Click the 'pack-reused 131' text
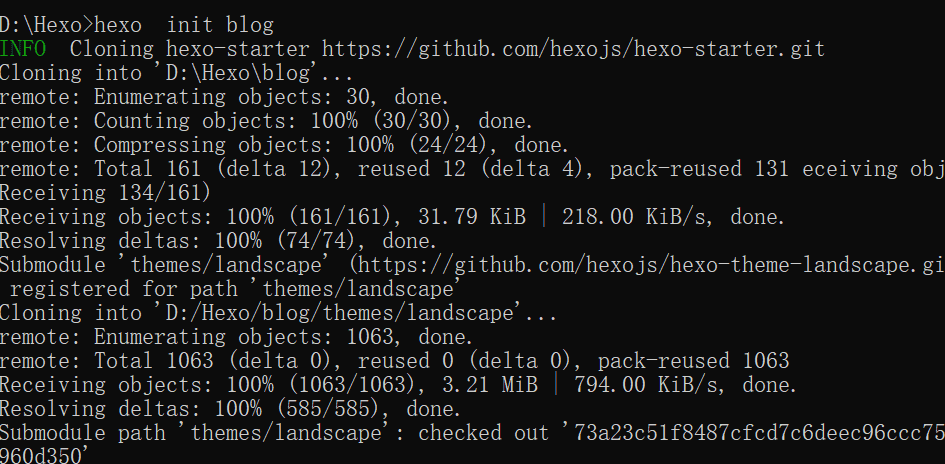Screen dimensions: 945x464 pos(688,168)
